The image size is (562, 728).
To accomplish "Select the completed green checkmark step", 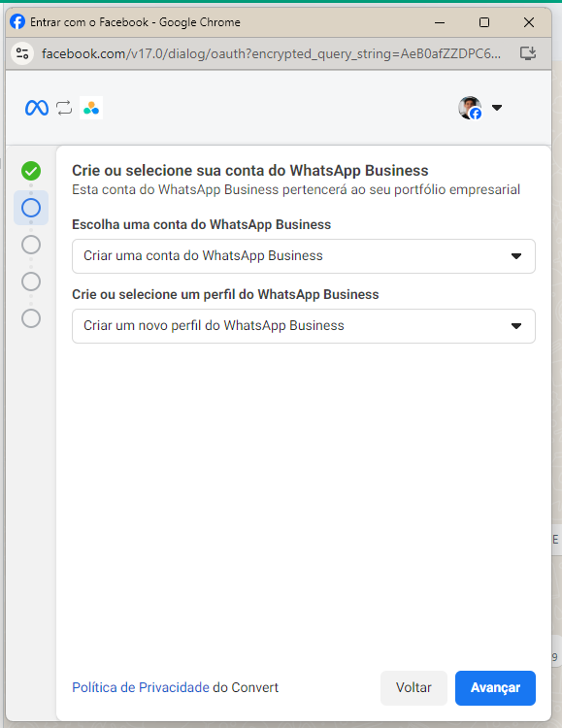I will point(31,171).
